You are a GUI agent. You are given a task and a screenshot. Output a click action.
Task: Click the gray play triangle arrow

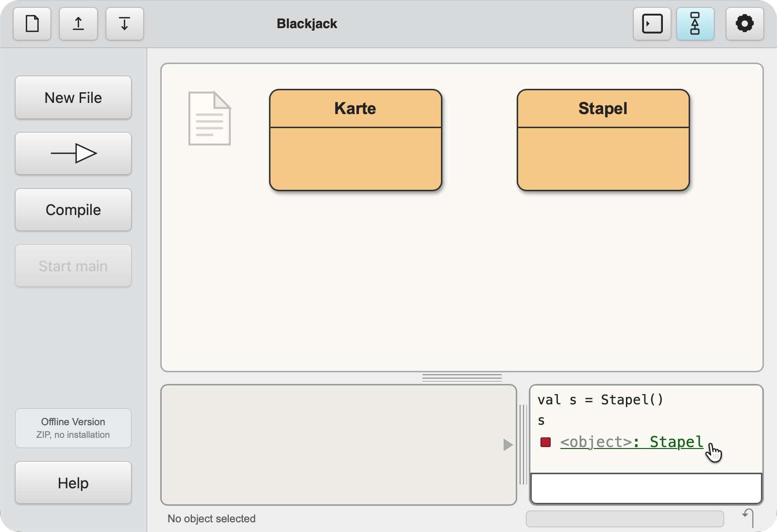tap(508, 445)
